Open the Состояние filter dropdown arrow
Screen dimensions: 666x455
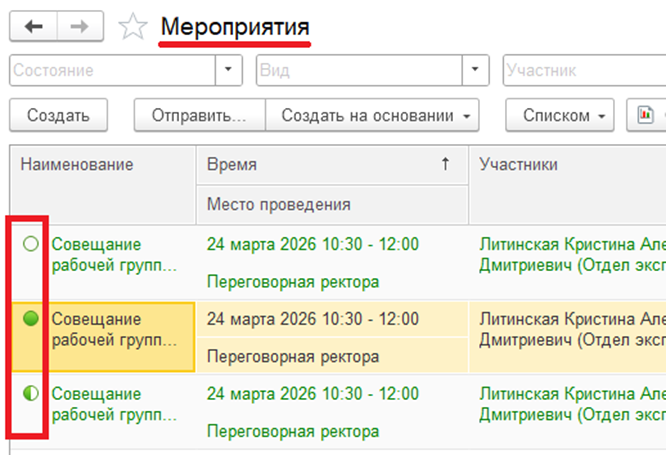click(x=231, y=71)
